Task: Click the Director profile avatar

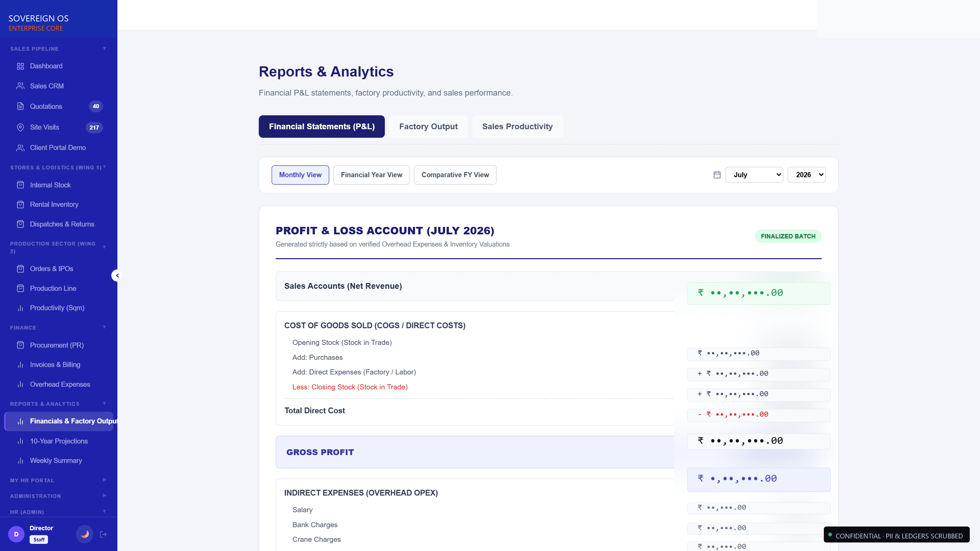Action: pos(16,534)
